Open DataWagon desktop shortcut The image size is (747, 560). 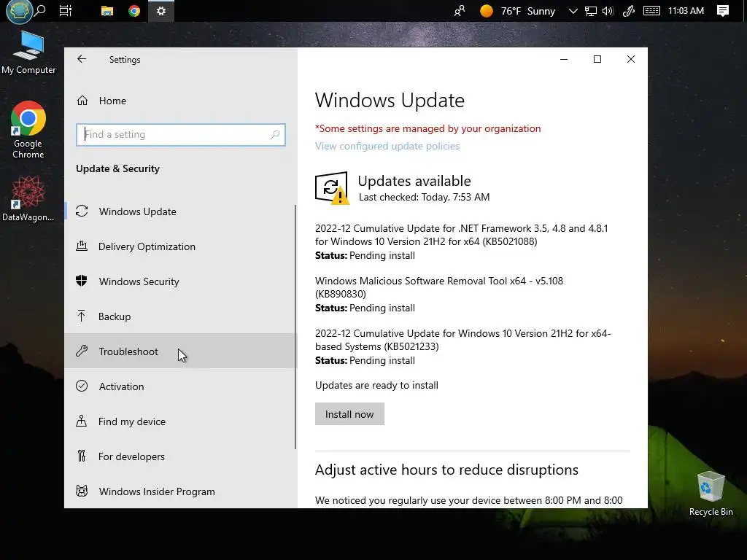pyautogui.click(x=28, y=198)
